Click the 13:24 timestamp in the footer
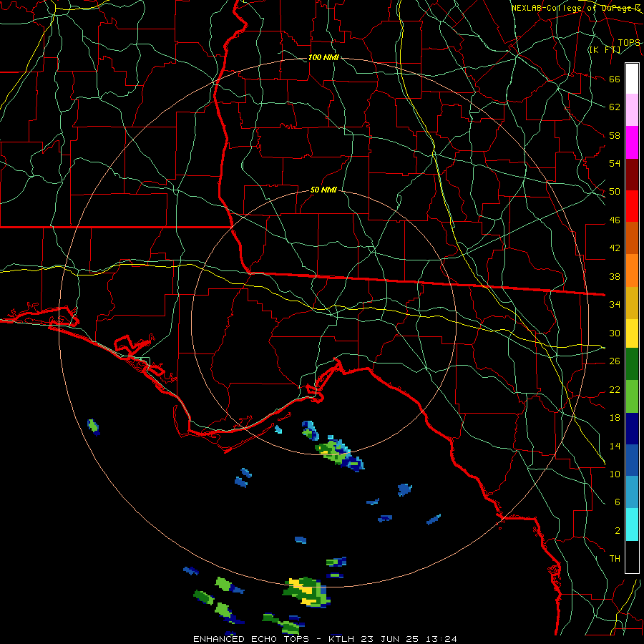 pyautogui.click(x=441, y=639)
